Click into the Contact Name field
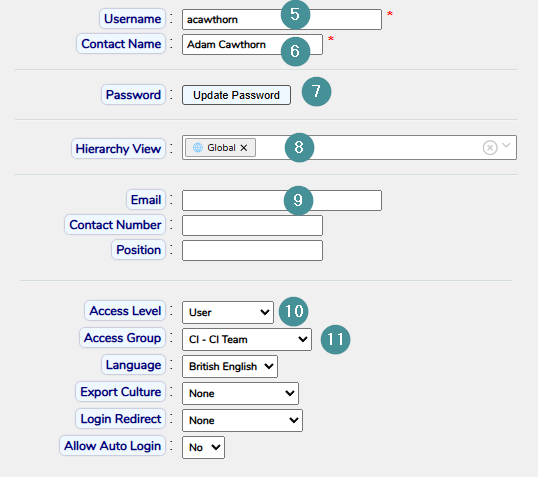This screenshot has width=538, height=477. (x=252, y=44)
